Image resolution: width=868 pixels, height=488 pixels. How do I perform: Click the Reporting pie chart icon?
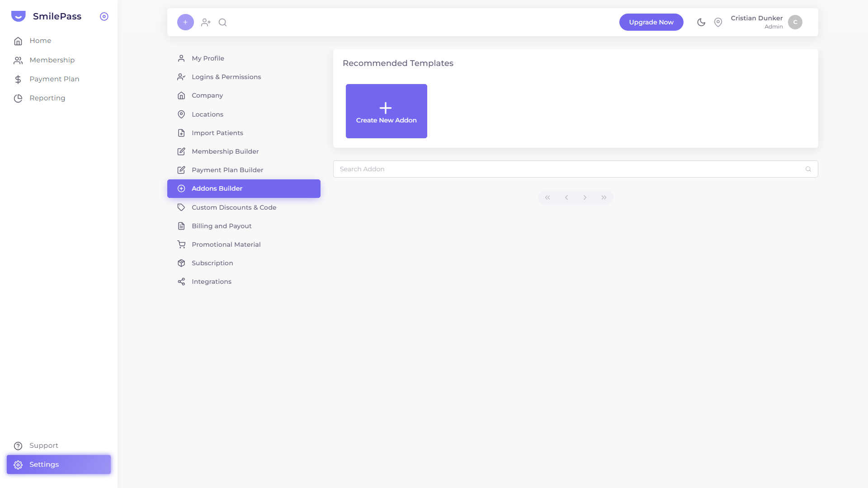[18, 99]
